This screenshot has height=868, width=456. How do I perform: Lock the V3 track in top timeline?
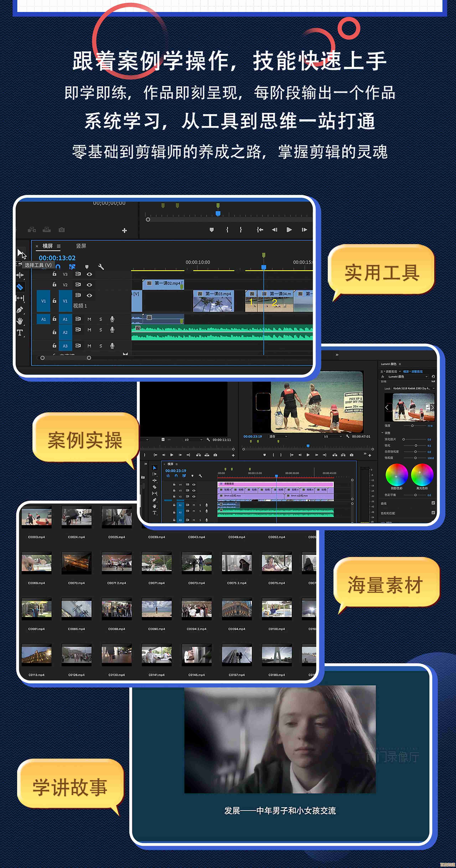click(54, 274)
